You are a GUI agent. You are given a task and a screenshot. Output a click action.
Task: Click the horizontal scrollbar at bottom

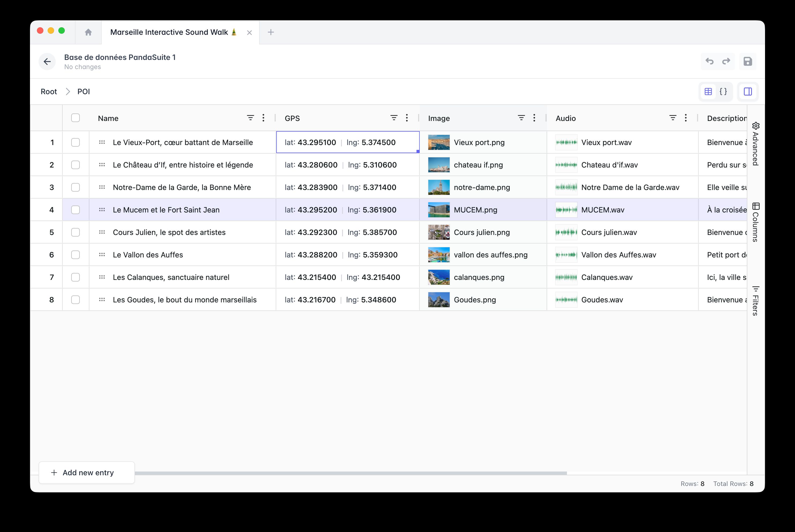point(350,473)
